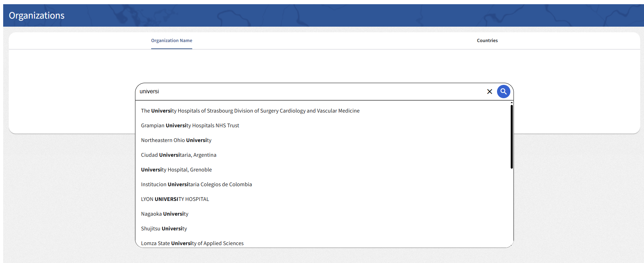644x263 pixels.
Task: Click inside the organization search input field
Action: point(310,92)
